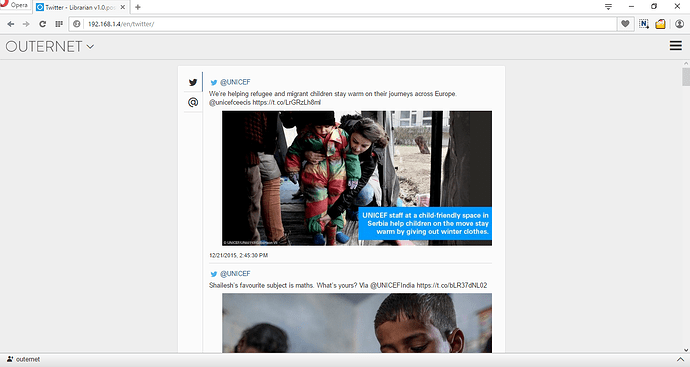Open the Opera tab menu dropdown icon

(x=608, y=7)
